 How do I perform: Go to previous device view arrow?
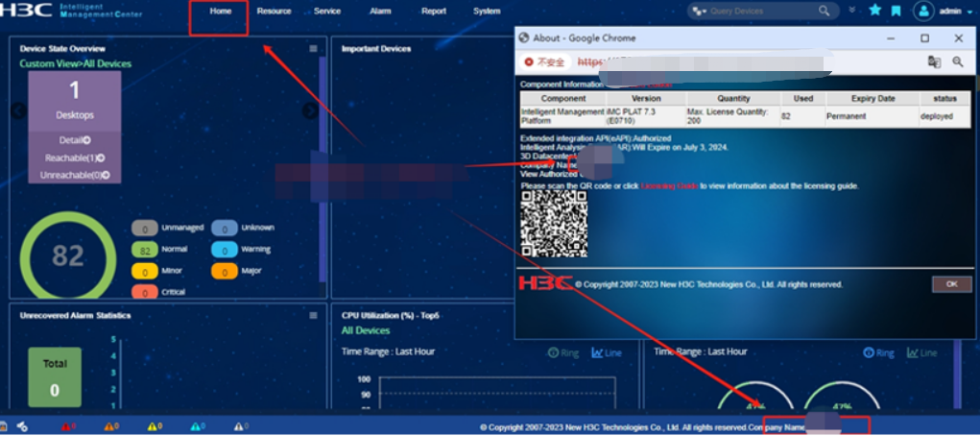(x=18, y=110)
